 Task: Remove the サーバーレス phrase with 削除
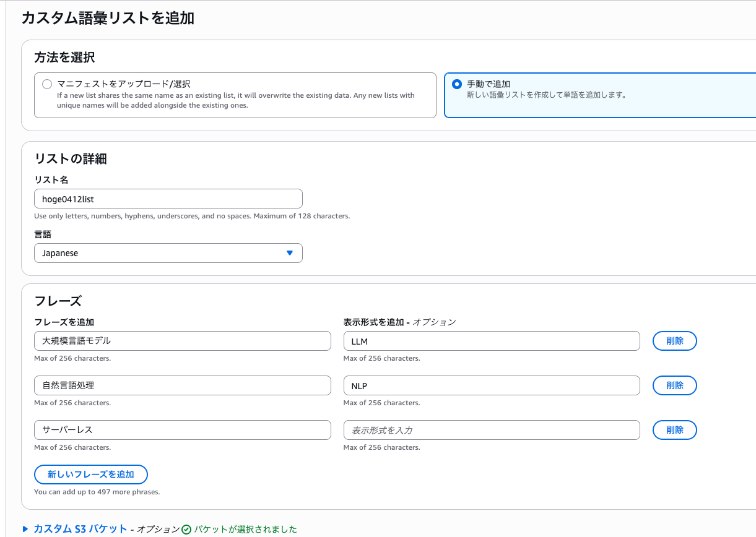click(674, 430)
